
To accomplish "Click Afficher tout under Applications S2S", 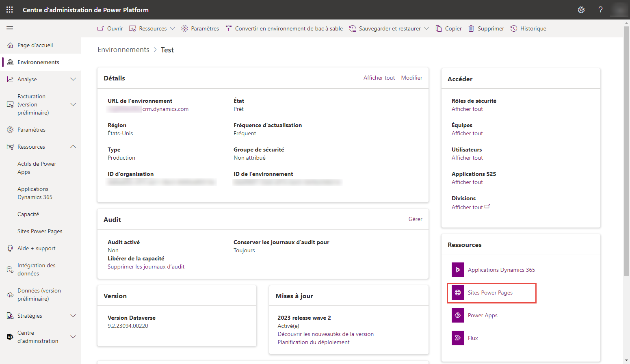I will (x=467, y=182).
